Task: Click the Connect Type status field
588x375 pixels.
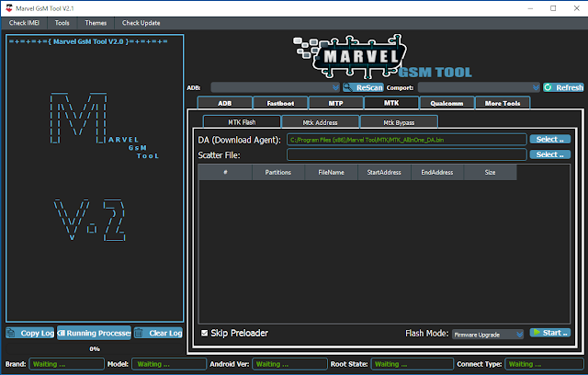Action: pyautogui.click(x=544, y=364)
